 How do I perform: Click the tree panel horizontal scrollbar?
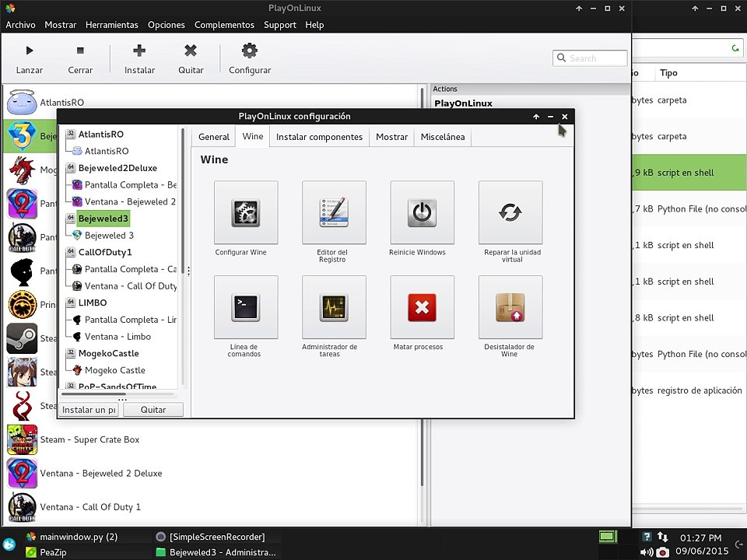point(94,394)
